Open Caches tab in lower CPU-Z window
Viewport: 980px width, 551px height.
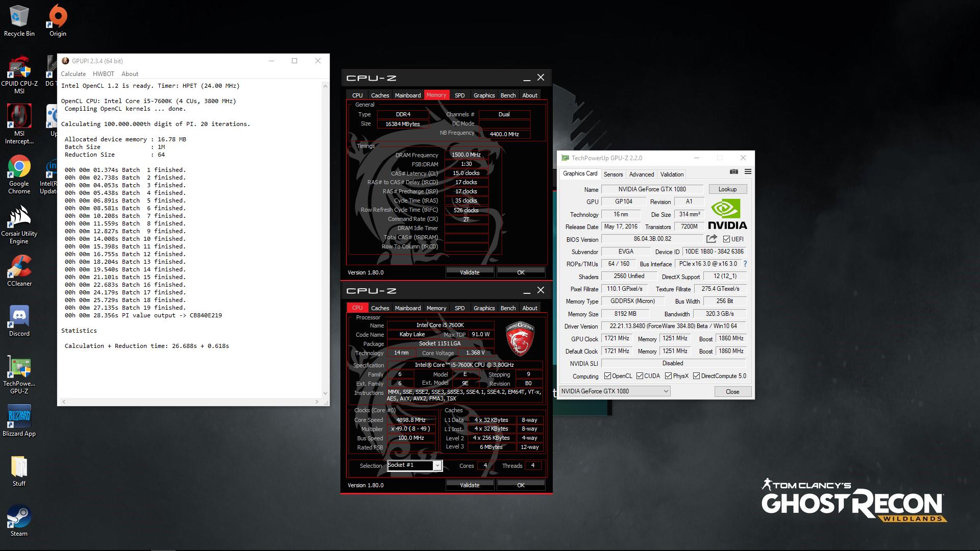tap(380, 308)
